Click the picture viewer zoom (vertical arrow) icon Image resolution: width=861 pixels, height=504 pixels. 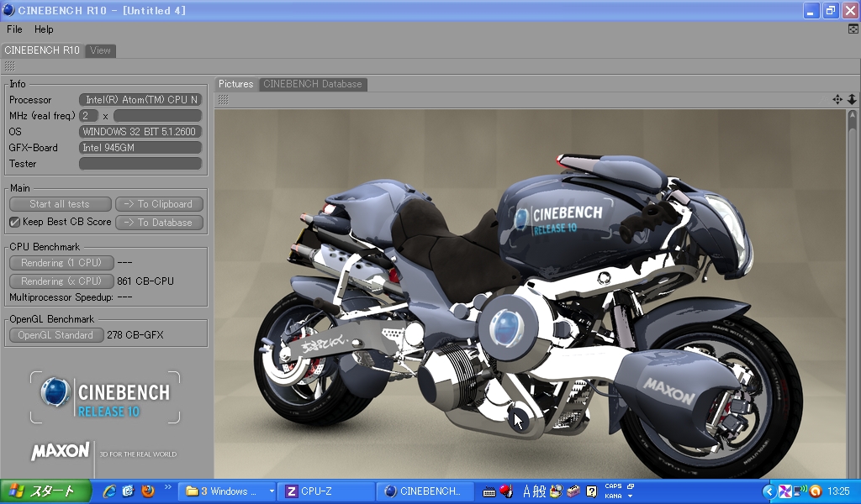(x=852, y=99)
